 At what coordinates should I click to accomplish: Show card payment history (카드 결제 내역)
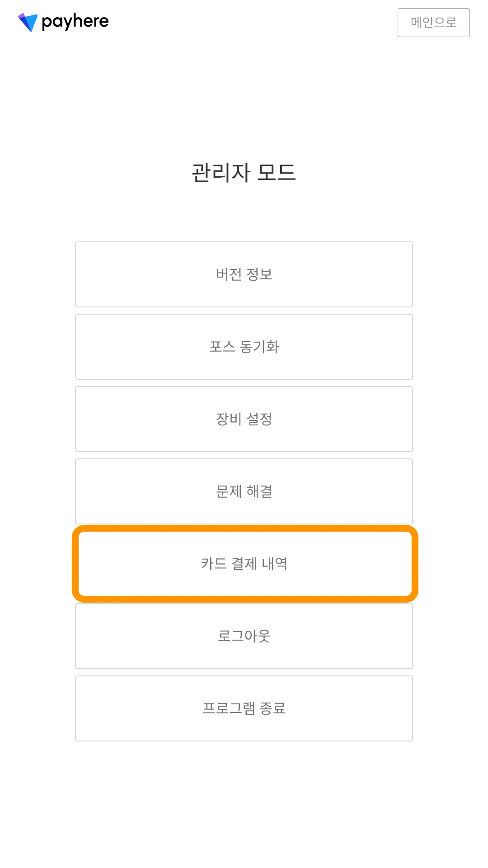tap(244, 564)
